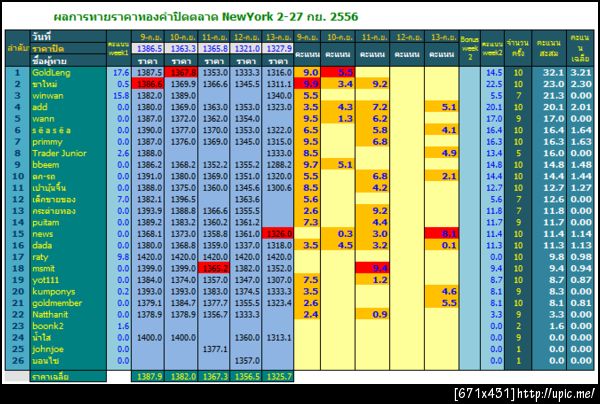This screenshot has height=404, width=600.
Task: Click red score cell 8.1 in news row
Action: [x=442, y=234]
